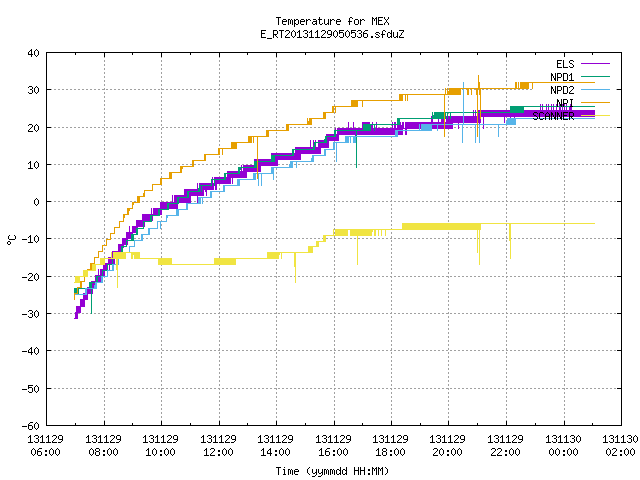
Task: Click the x-axis tick label 131130 00:00
Action: click(x=564, y=446)
